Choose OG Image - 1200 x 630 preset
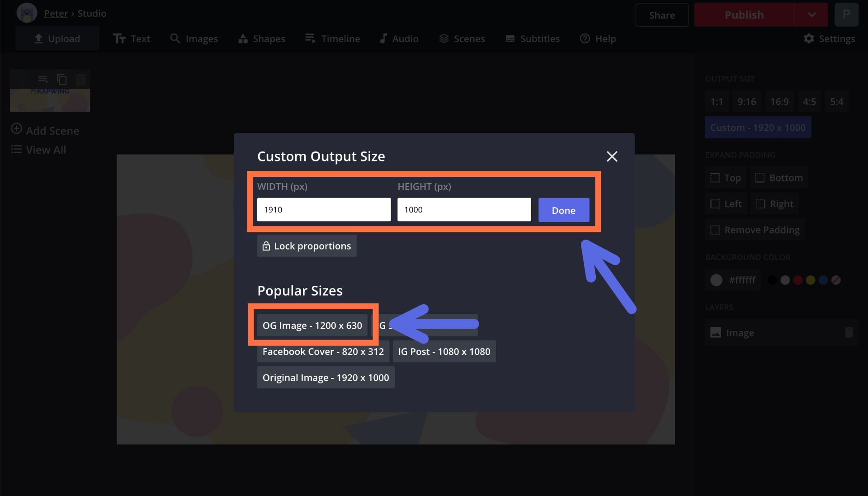This screenshot has width=868, height=496. pyautogui.click(x=312, y=326)
